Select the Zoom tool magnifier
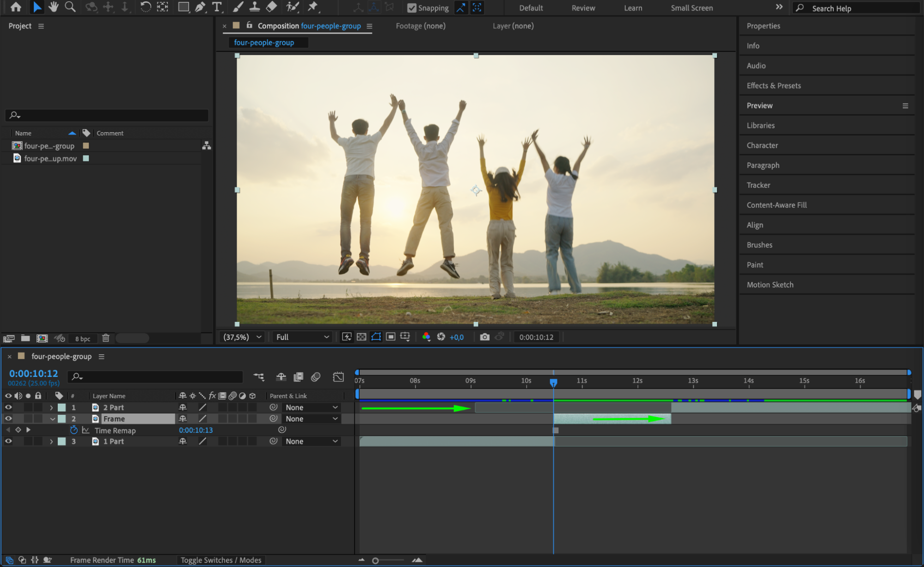924x567 pixels. point(70,7)
